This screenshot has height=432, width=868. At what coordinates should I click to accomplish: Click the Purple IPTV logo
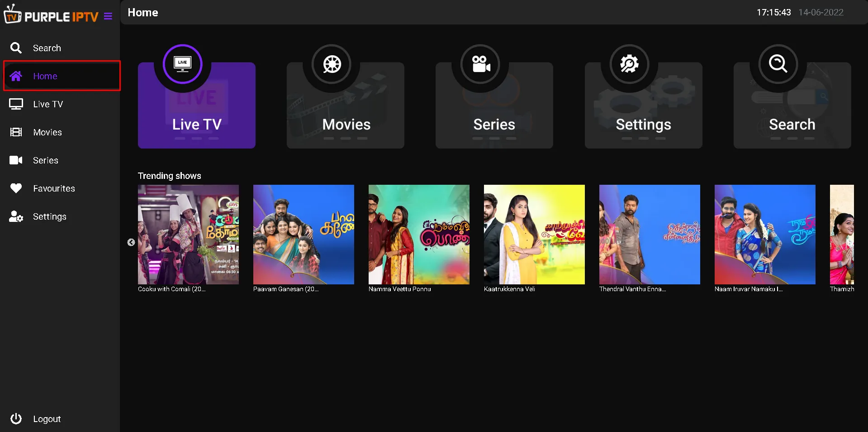(x=51, y=14)
